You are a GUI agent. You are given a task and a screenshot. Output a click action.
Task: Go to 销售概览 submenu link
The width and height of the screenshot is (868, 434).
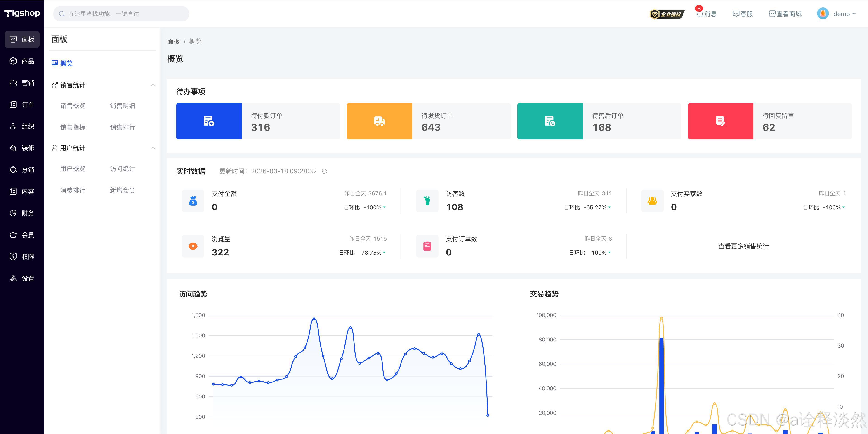coord(73,106)
